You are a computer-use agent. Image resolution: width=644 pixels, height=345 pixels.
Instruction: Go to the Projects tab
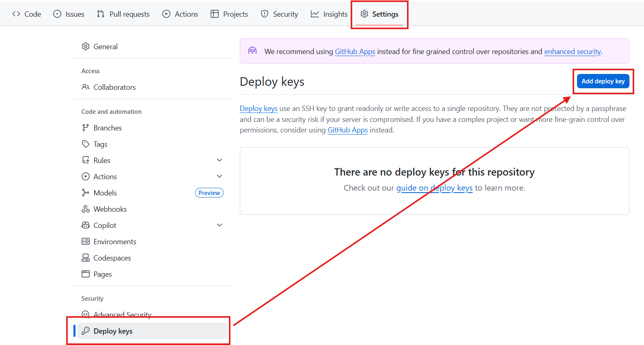tap(229, 14)
